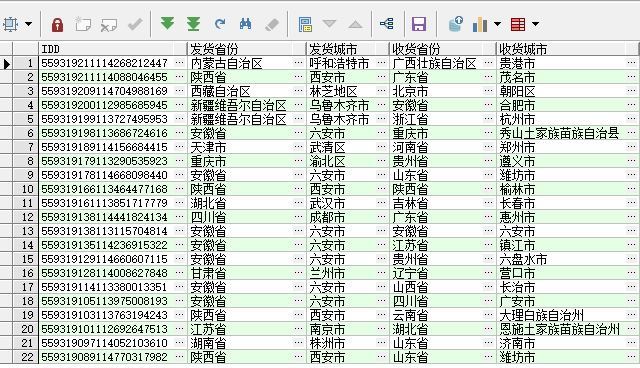Click the 收货城市 column header
The image size is (640, 368).
point(567,49)
